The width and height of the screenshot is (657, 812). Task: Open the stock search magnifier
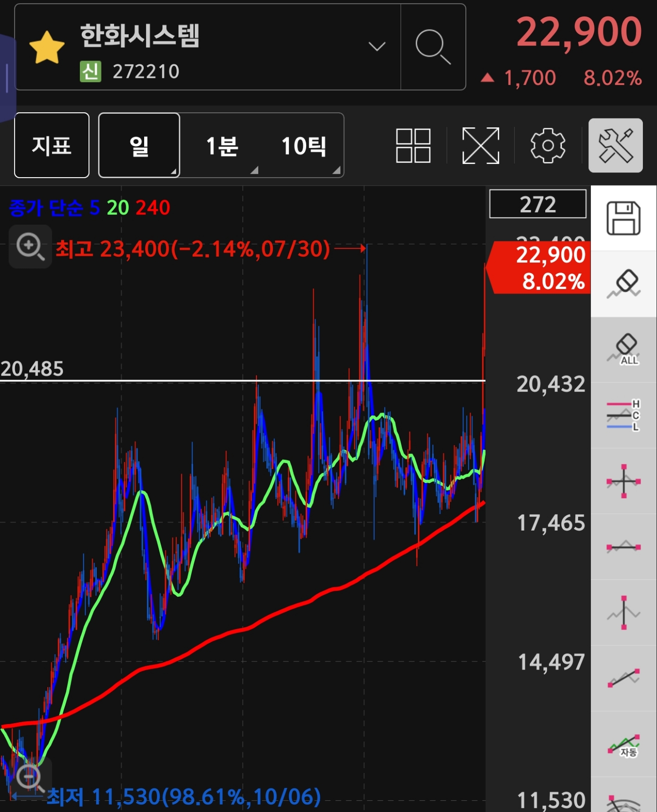click(433, 47)
